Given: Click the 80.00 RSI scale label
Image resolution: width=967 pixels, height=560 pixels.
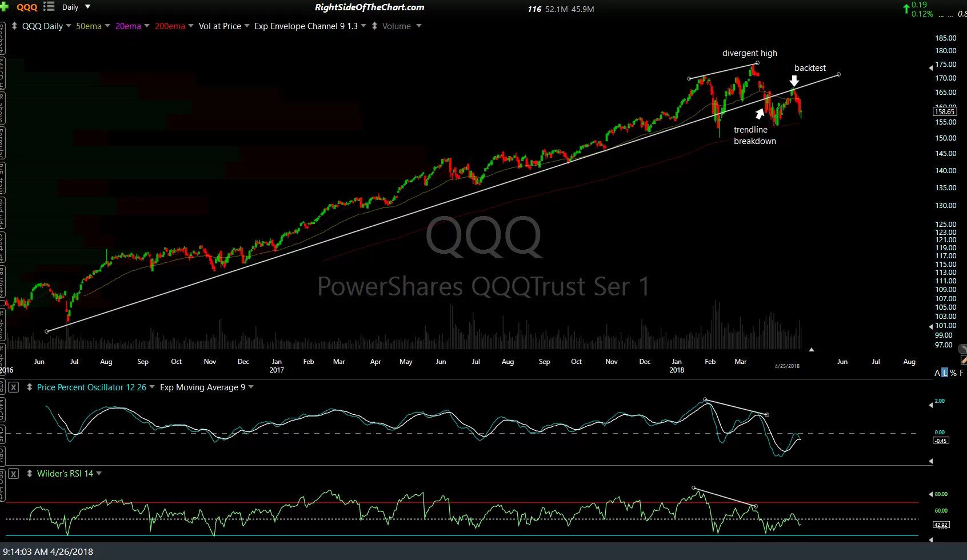Looking at the screenshot, I should coord(941,494).
